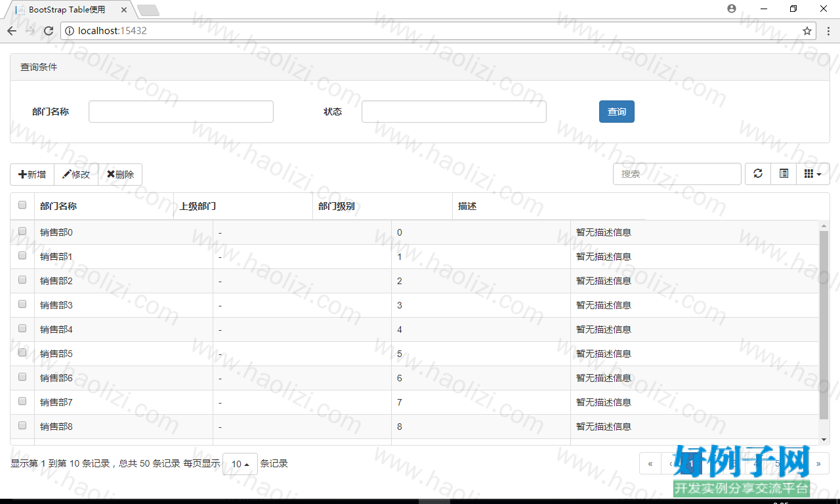
Task: Close the BootStrap Table使用 tab
Action: pyautogui.click(x=124, y=10)
